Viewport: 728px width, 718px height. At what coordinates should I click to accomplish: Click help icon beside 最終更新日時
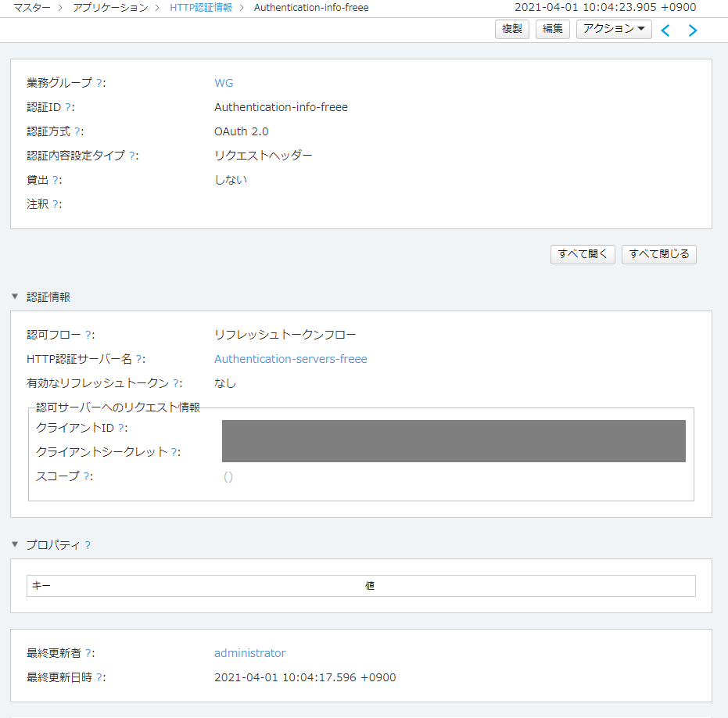pyautogui.click(x=99, y=677)
